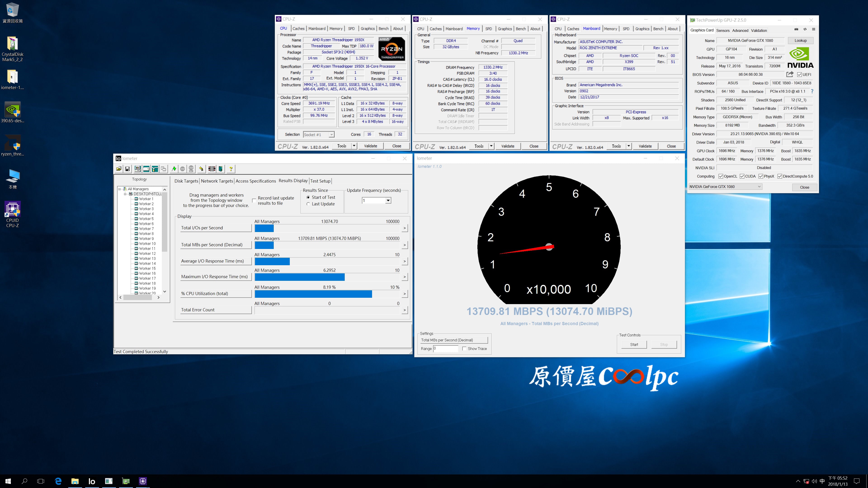This screenshot has width=868, height=488.
Task: Click Task View icon on taskbar
Action: [x=40, y=481]
